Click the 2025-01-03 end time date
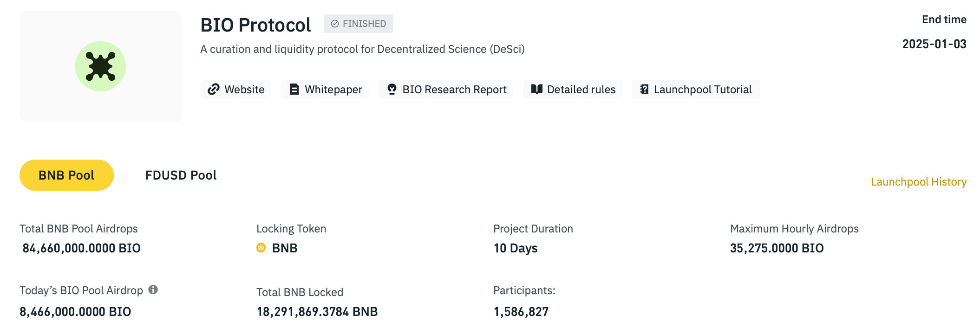The image size is (980, 335). (x=934, y=44)
